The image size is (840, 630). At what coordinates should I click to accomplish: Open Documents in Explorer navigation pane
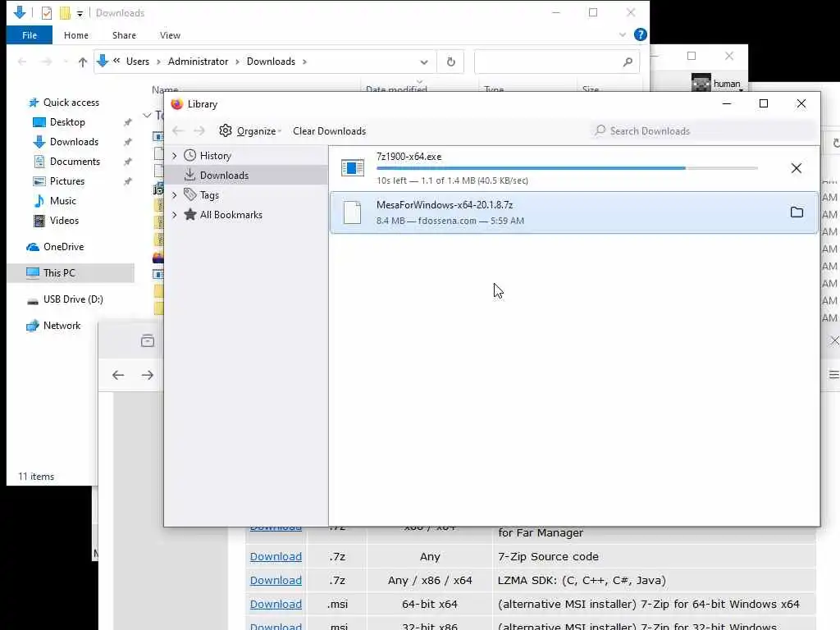[75, 162]
